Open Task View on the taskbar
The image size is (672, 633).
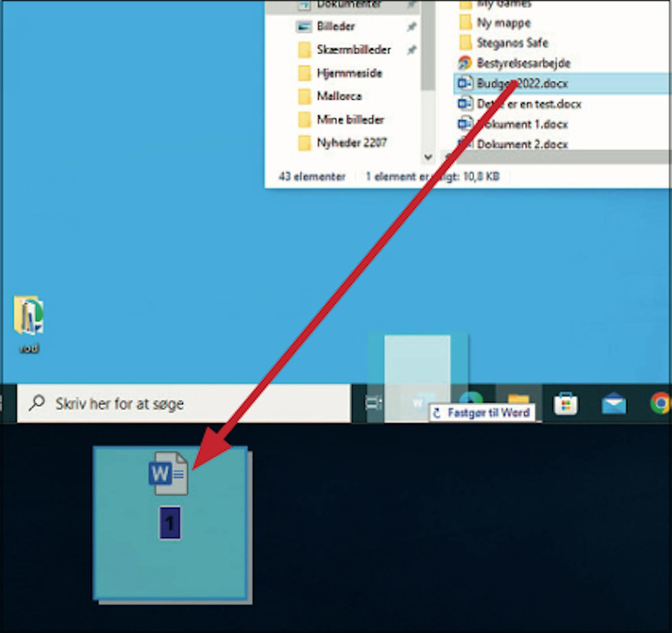click(374, 403)
